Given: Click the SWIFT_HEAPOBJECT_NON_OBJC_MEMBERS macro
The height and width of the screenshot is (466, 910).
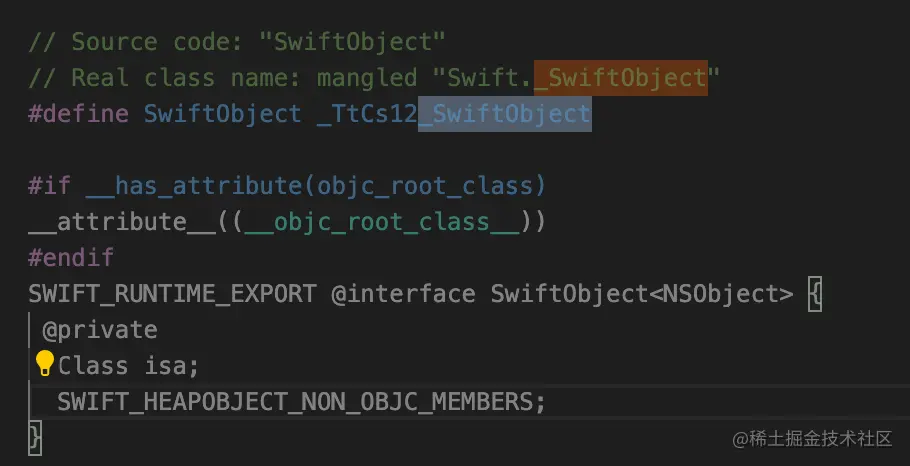Looking at the screenshot, I should tap(295, 402).
